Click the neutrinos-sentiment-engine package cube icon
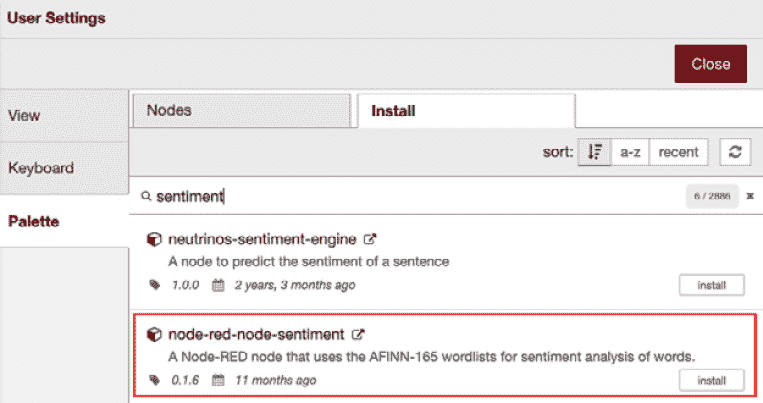 (x=154, y=239)
